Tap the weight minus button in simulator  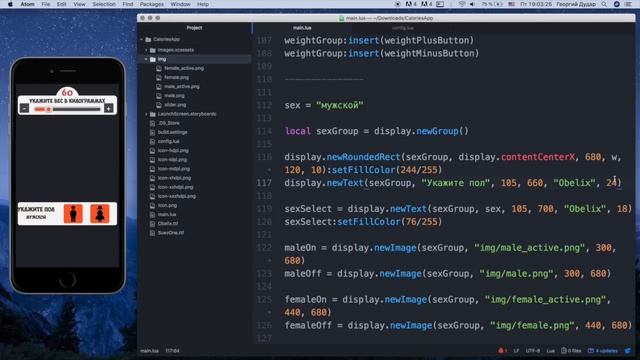pos(24,109)
